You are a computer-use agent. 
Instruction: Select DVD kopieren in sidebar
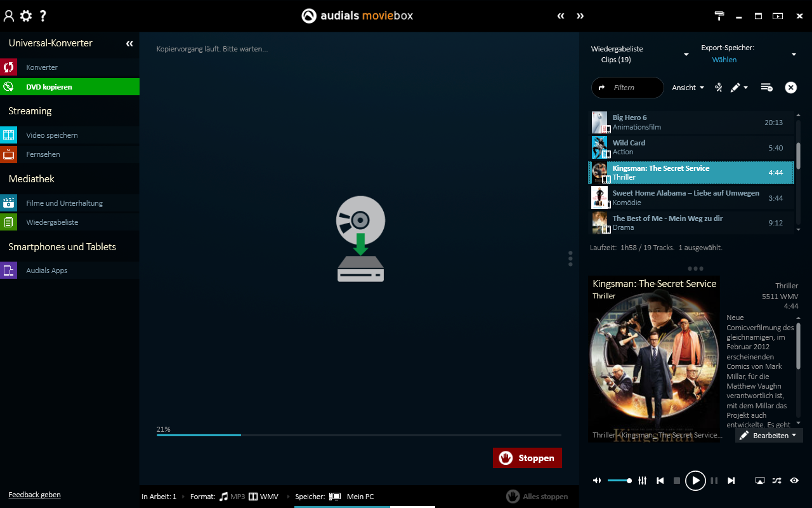(x=70, y=87)
